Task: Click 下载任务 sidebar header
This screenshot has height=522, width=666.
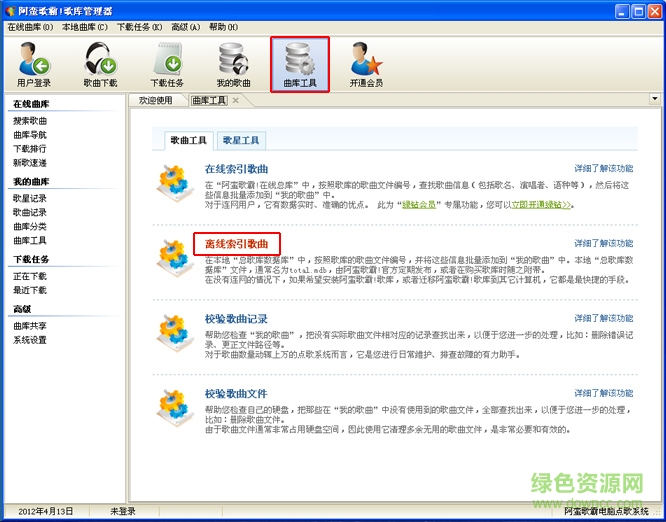Action: coord(31,260)
